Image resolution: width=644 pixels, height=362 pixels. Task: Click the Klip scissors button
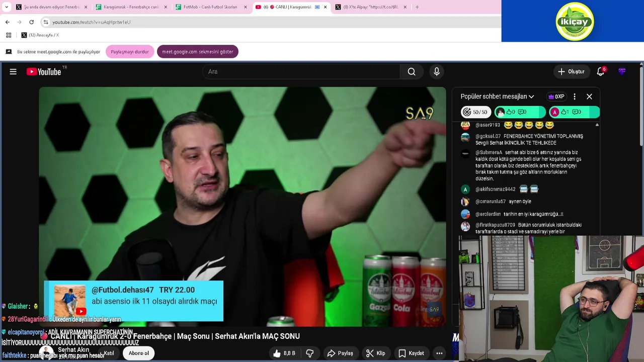375,353
